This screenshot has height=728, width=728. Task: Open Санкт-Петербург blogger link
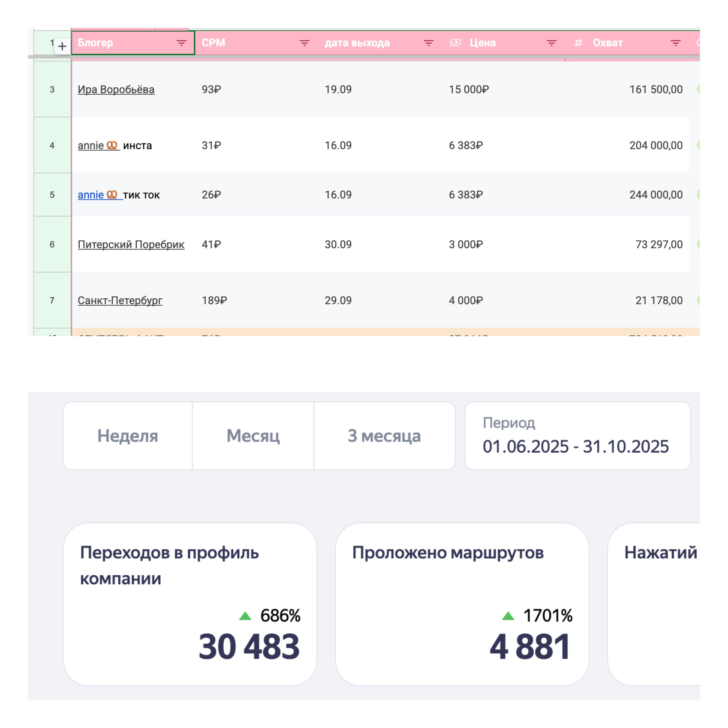(120, 300)
